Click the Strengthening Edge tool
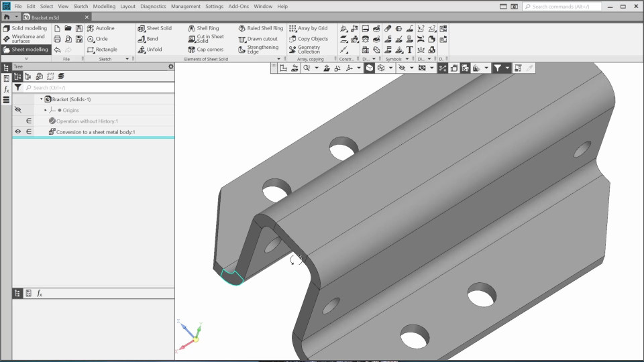This screenshot has height=362, width=644. [258, 50]
